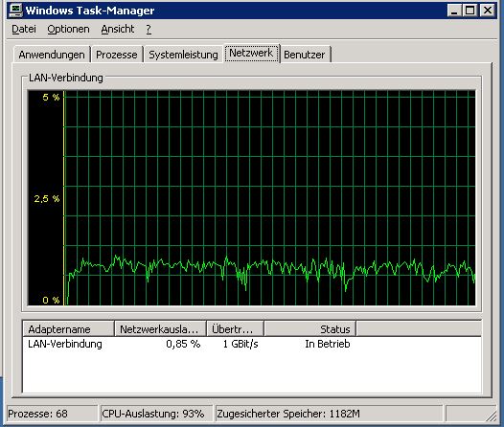Click the window resize grip corner

(491, 416)
